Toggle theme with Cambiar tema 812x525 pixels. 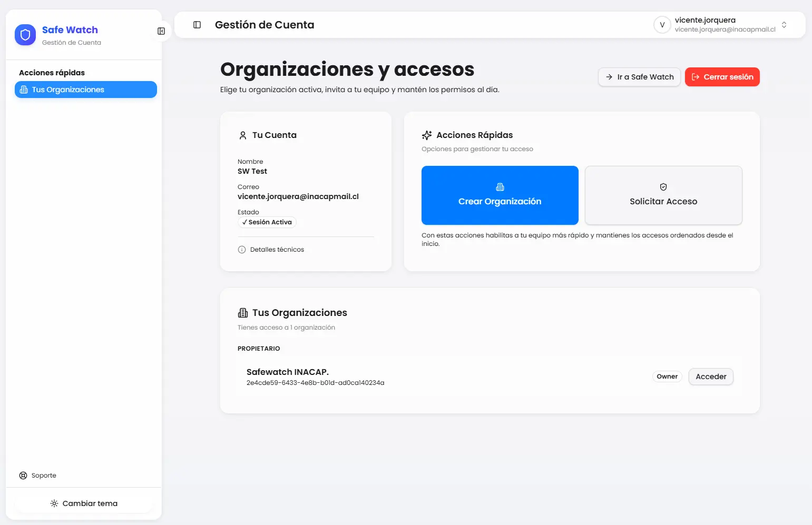84,503
